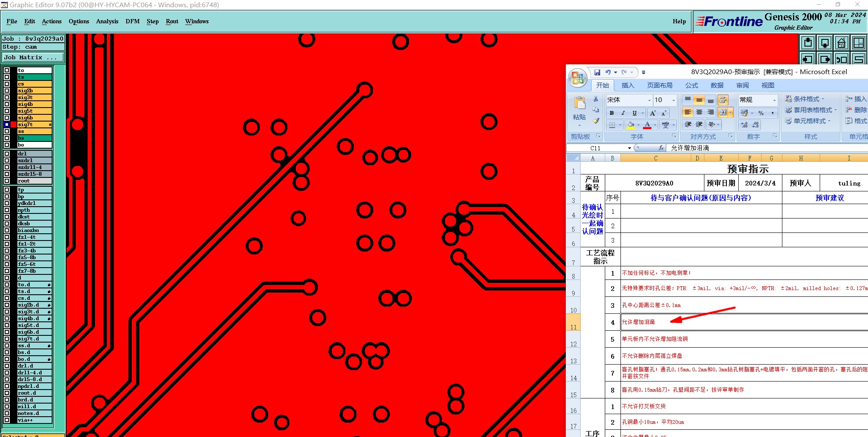Apply italic formatting in Excel
The height and width of the screenshot is (437, 868).
623,113
